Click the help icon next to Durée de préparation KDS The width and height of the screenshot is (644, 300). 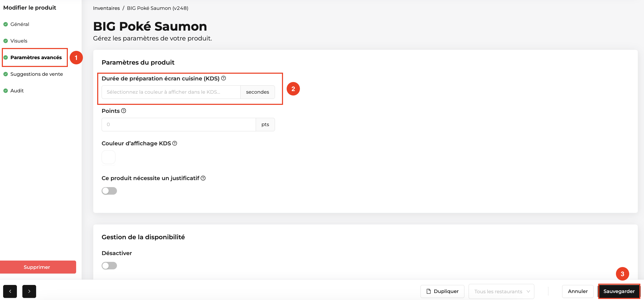click(224, 78)
